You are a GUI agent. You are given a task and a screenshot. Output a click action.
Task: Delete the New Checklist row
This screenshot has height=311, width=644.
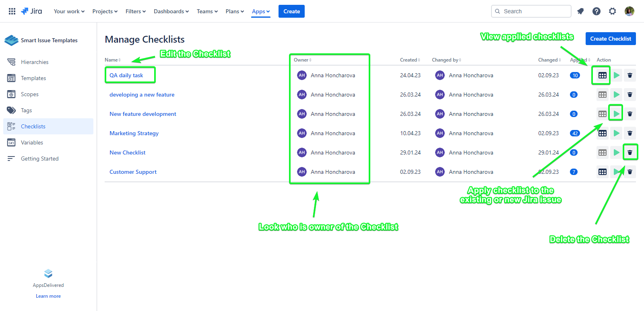click(x=630, y=152)
